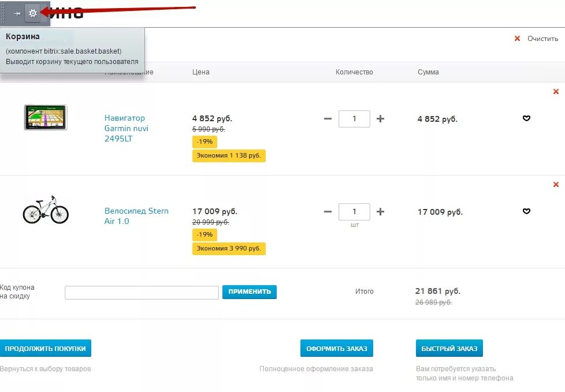Click old price 20 999 руб.

(x=210, y=222)
